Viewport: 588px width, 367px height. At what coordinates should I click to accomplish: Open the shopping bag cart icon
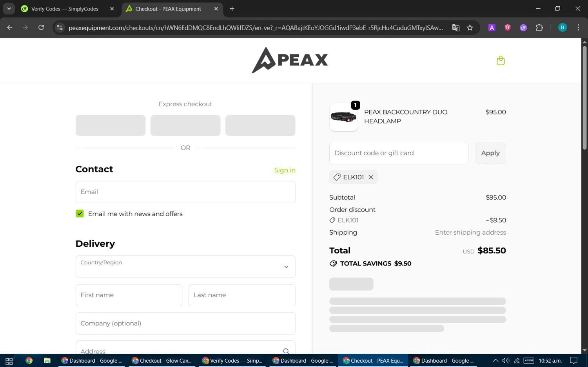point(501,60)
